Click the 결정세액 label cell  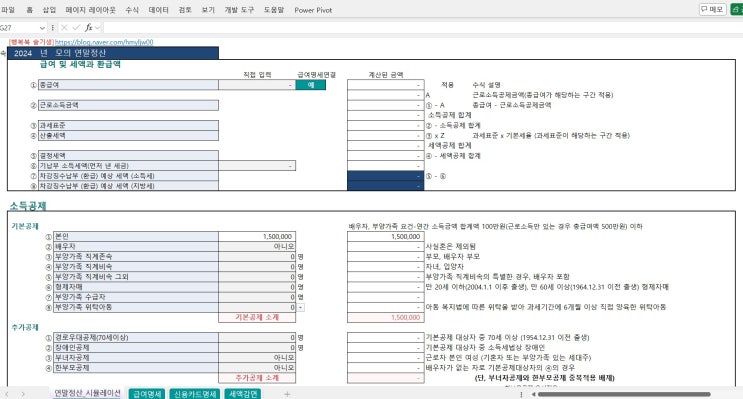pyautogui.click(x=128, y=156)
